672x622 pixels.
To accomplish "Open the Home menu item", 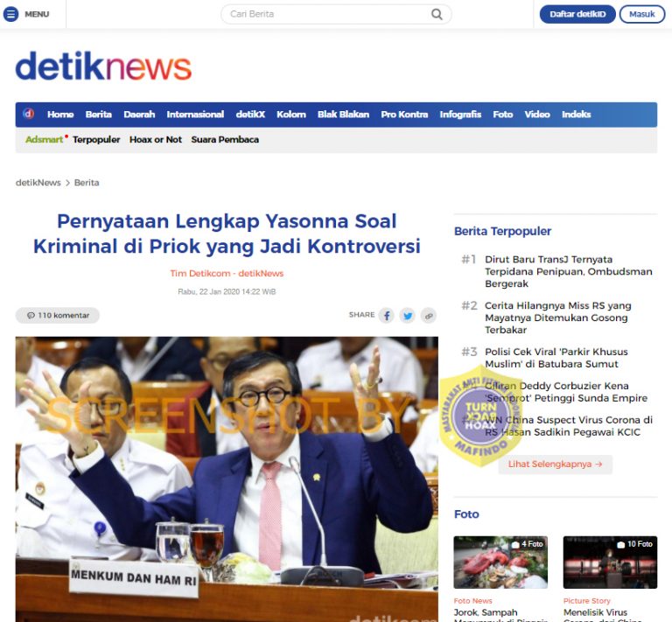I will tap(60, 115).
